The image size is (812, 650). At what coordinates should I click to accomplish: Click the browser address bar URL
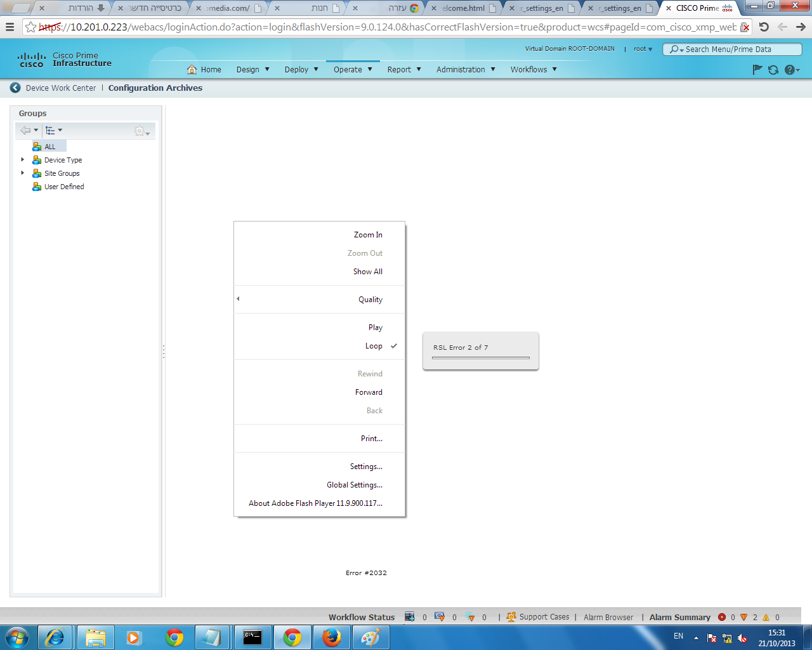[x=387, y=27]
